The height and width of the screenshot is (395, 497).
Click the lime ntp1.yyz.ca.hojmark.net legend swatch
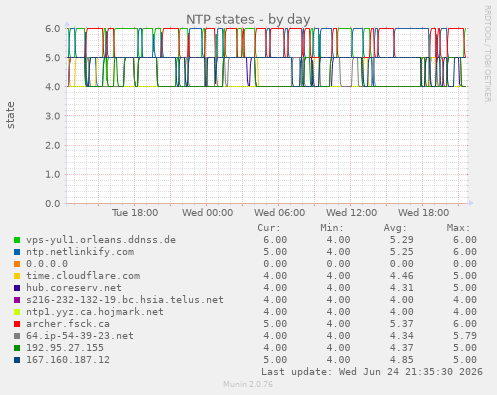(x=17, y=312)
